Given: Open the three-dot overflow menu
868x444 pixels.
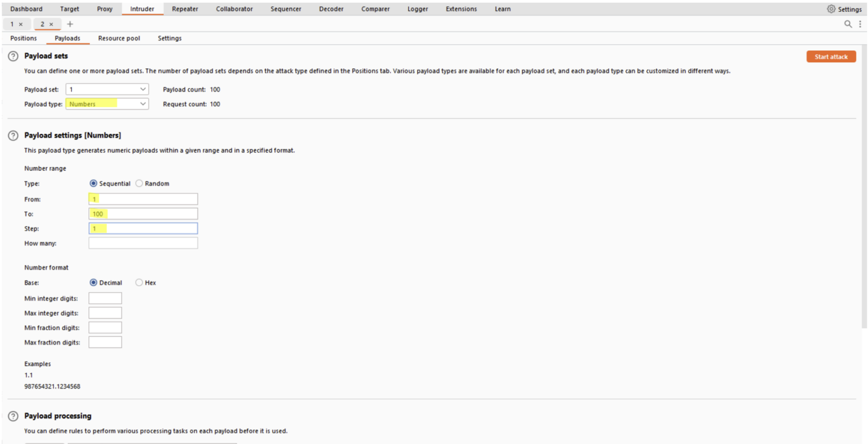Looking at the screenshot, I should [x=860, y=24].
